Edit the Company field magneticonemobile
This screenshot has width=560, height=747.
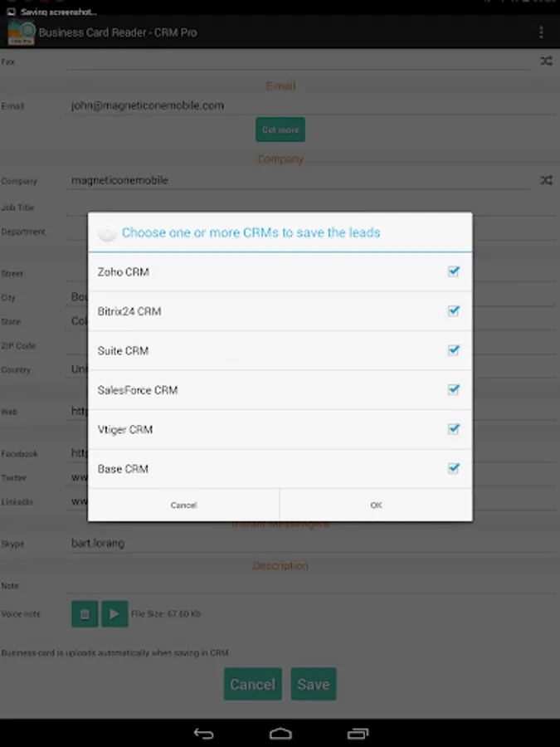(x=298, y=180)
